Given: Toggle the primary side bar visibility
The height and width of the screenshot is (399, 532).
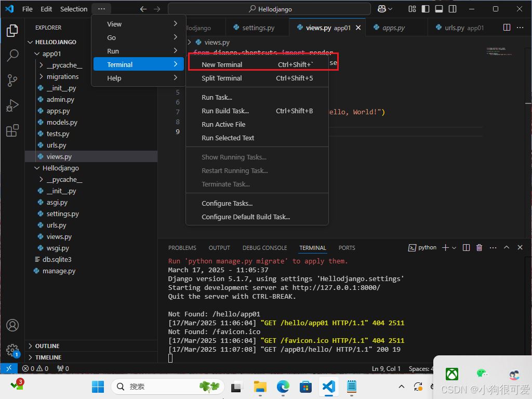Looking at the screenshot, I should tap(425, 9).
